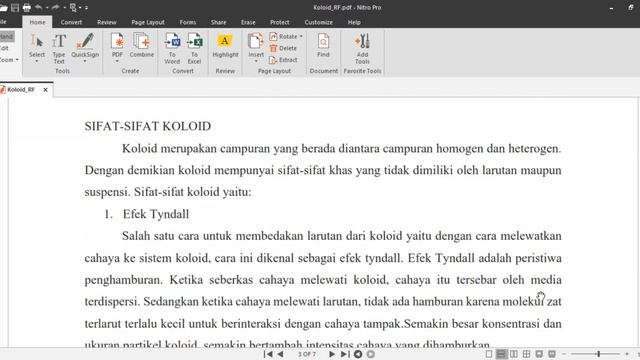Open the Convert ribbon tab

[x=71, y=22]
